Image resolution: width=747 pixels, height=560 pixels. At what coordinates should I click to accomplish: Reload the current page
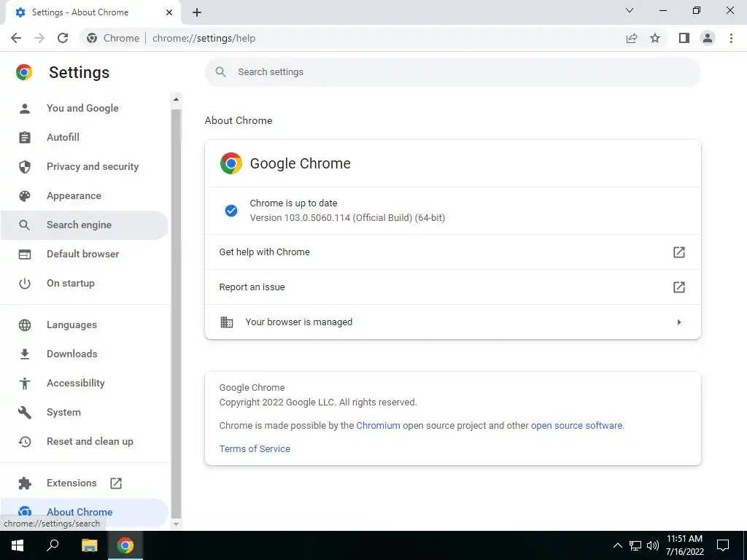[x=63, y=38]
